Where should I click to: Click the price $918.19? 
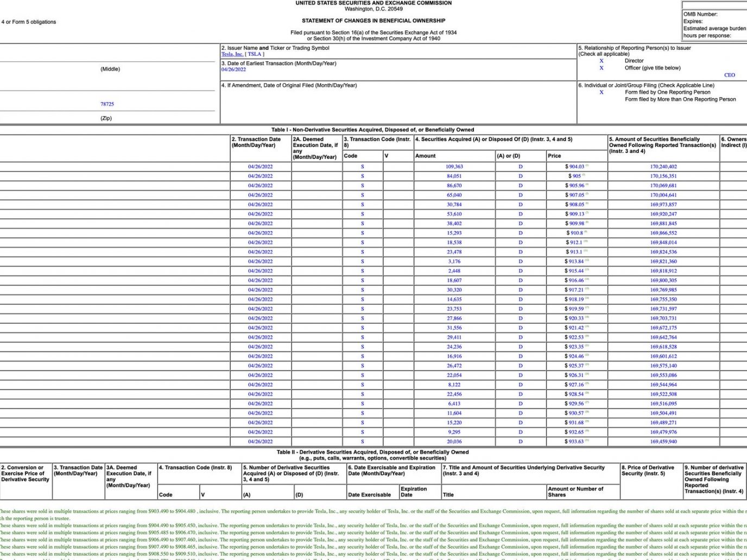pos(574,300)
